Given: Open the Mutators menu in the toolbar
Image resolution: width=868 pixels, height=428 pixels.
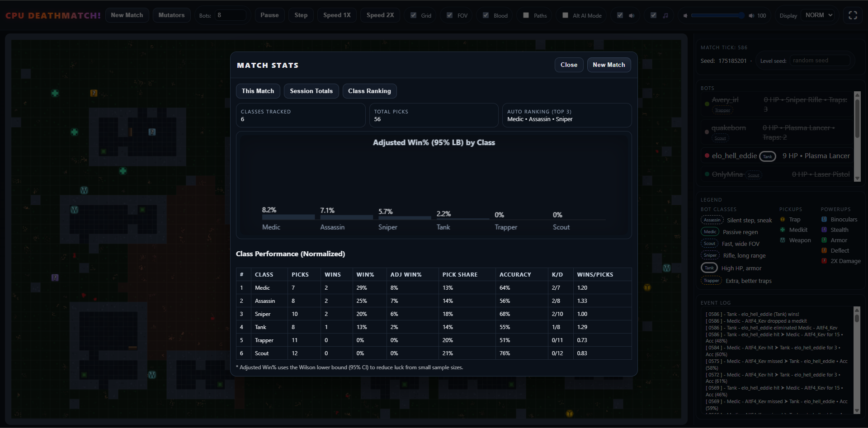Looking at the screenshot, I should (171, 15).
